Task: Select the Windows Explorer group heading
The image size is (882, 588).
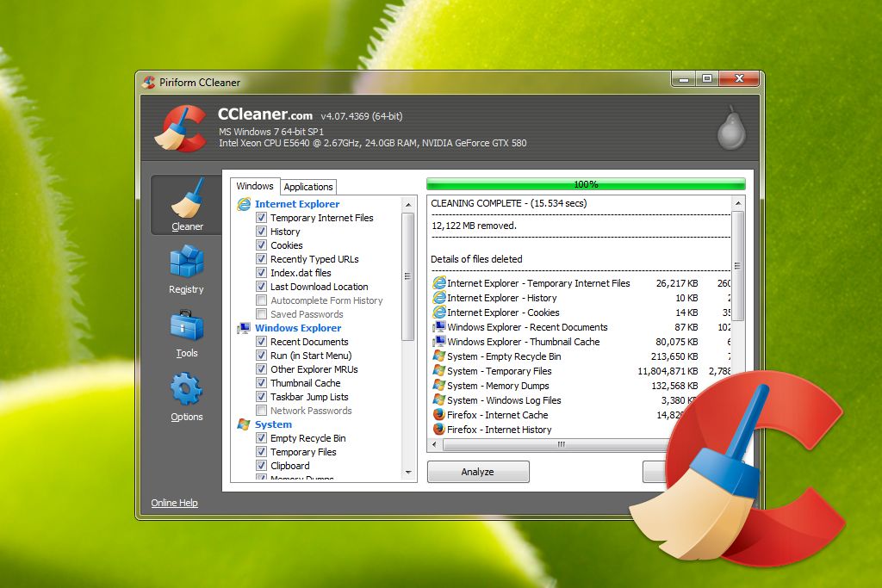Action: click(x=298, y=328)
